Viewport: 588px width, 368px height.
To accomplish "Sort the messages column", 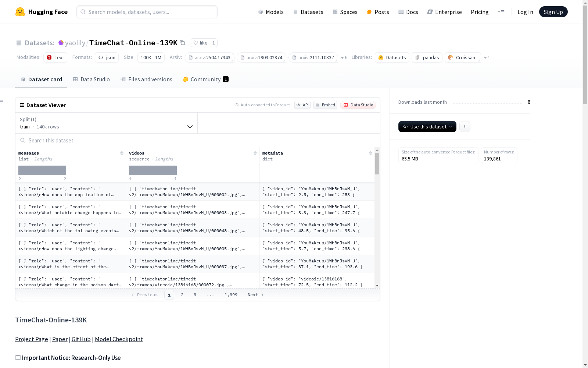I will tap(122, 153).
